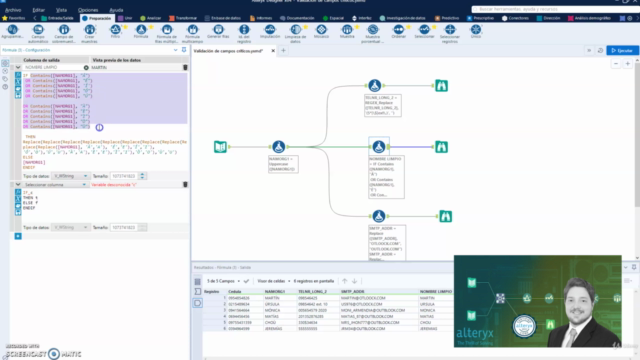The width and height of the screenshot is (640, 360).
Task: Zoom in on the canvas
Action: [x=628, y=64]
